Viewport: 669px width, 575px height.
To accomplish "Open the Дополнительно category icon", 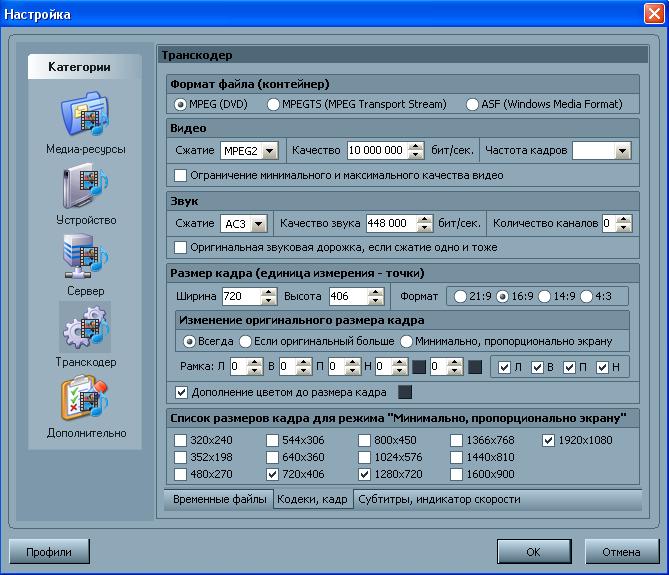I will (85, 398).
